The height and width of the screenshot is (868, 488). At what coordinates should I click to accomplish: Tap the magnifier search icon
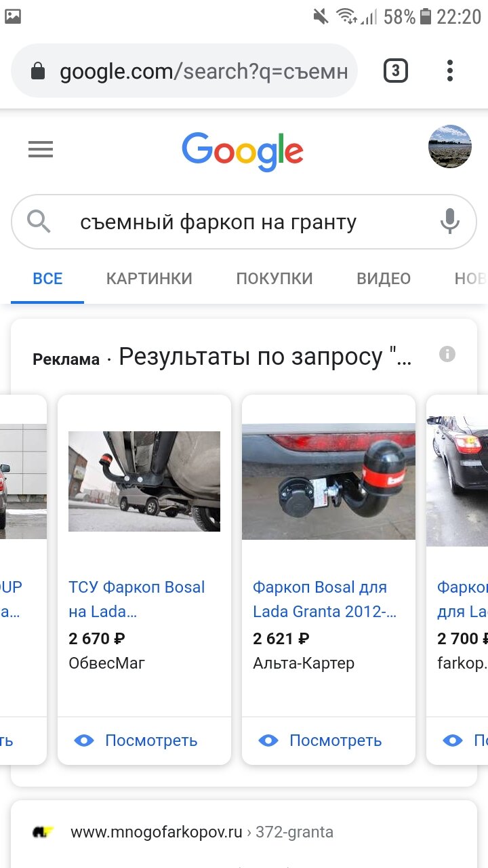click(x=39, y=222)
